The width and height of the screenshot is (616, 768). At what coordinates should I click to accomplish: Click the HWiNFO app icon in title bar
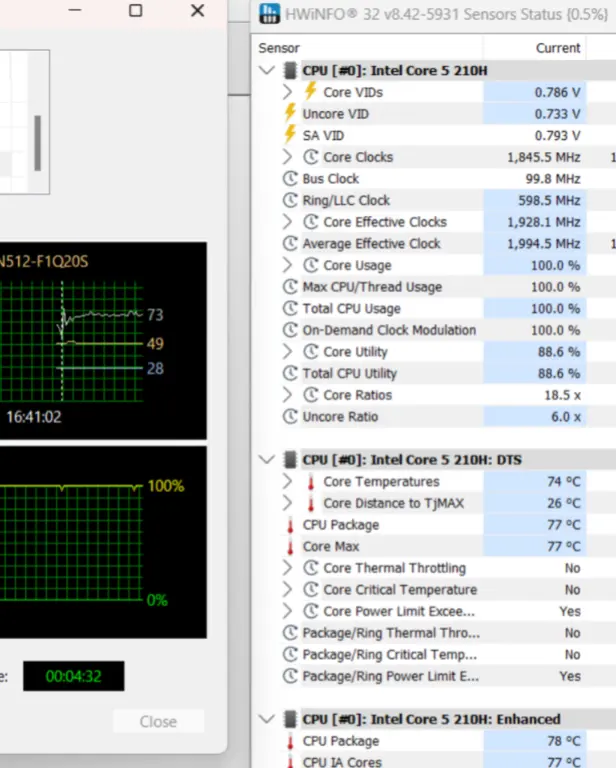click(x=269, y=13)
